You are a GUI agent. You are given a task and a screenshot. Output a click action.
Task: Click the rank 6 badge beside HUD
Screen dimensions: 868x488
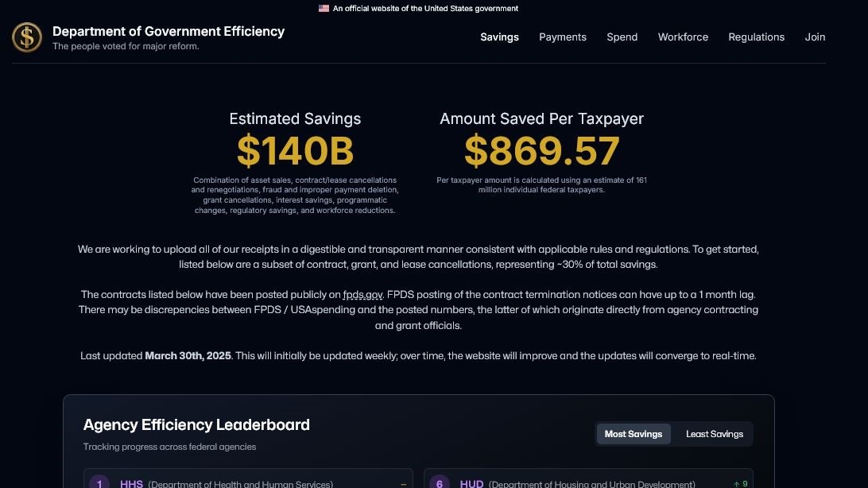(439, 483)
